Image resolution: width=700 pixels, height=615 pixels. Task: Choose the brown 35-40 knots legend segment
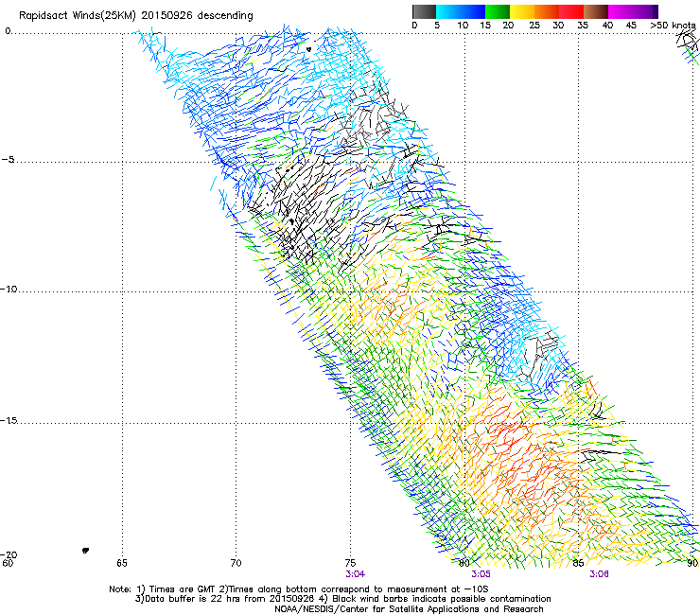[x=596, y=11]
